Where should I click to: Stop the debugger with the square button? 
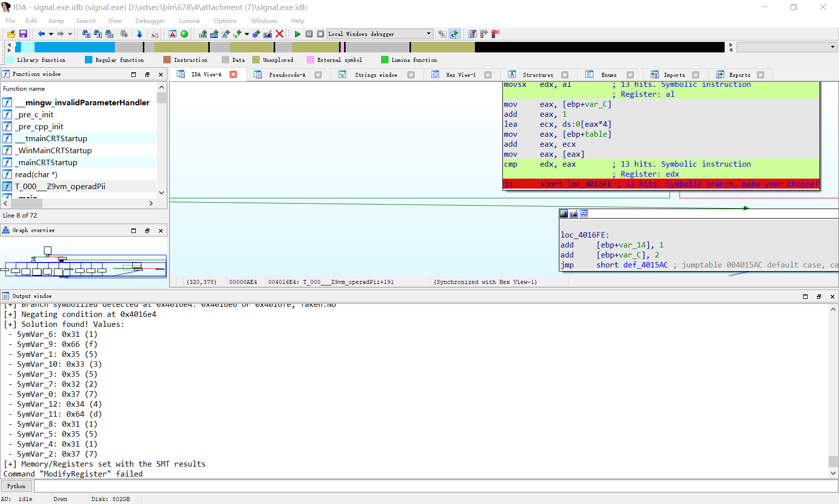point(321,34)
